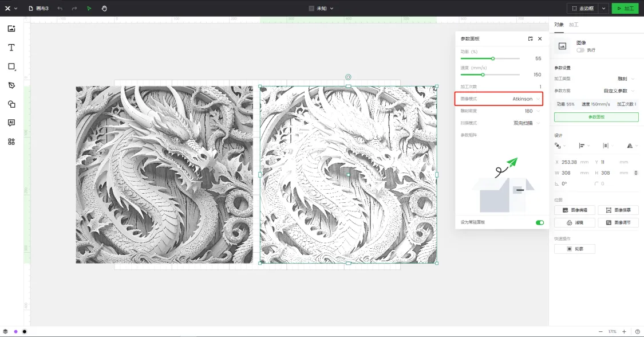The image size is (644, 337).
Task: Open the image import tool in left sidebar
Action: tap(11, 28)
